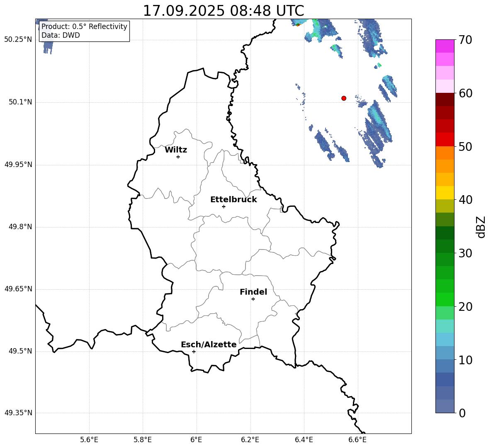This screenshot has height=448, width=491.
Task: Select the Wiltz city label
Action: [176, 150]
